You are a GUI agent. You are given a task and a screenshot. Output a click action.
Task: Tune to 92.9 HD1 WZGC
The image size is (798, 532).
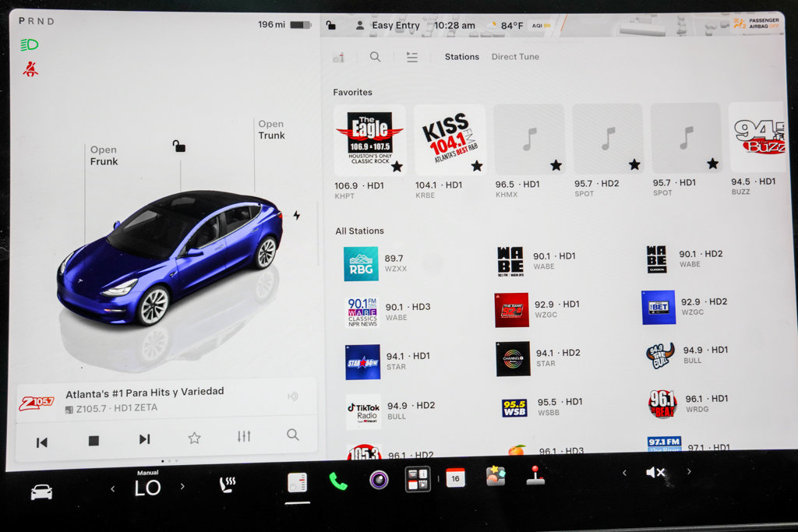(x=538, y=309)
